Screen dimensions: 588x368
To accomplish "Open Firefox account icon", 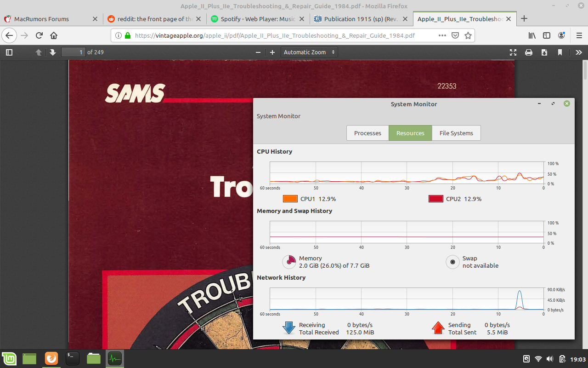I will point(561,35).
